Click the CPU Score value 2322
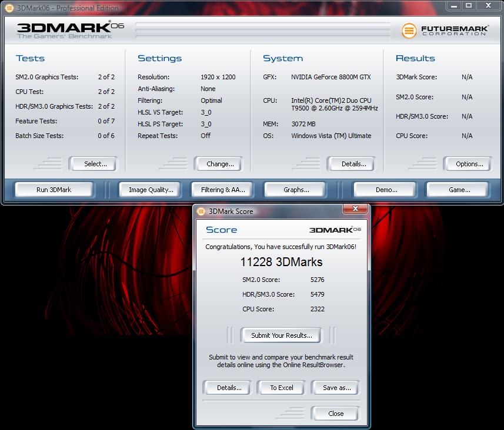Viewport: 504px width, 430px height. [x=317, y=309]
